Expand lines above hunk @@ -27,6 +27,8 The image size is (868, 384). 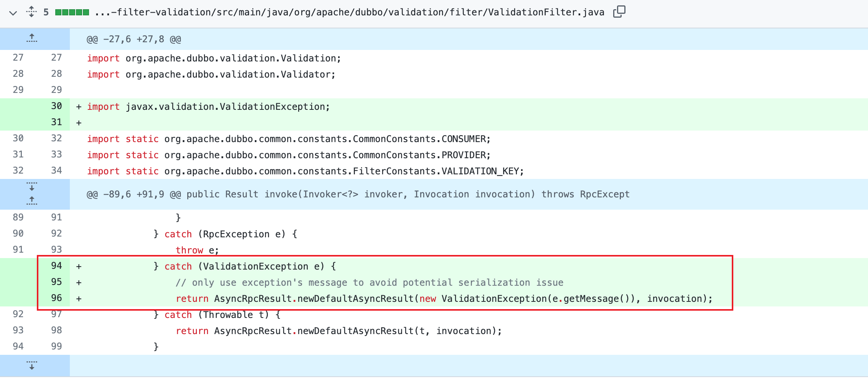pyautogui.click(x=32, y=38)
